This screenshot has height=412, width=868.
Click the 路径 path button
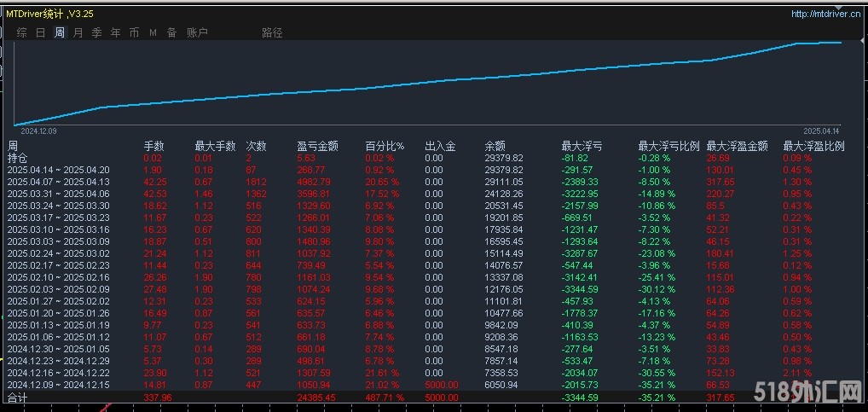click(x=272, y=32)
